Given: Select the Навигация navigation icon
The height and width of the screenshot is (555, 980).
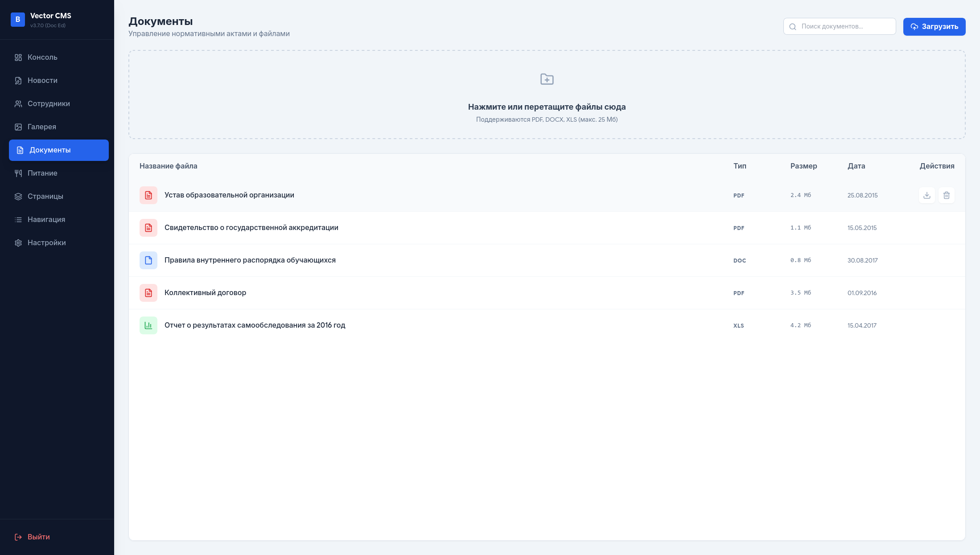Looking at the screenshot, I should click(x=18, y=219).
